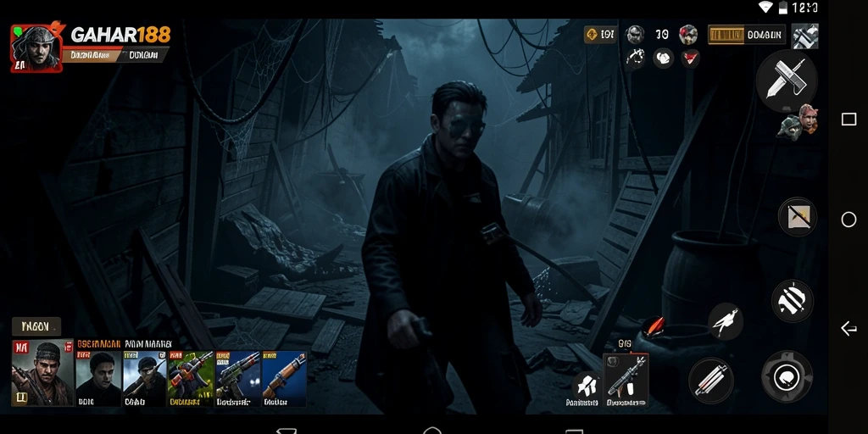Image resolution: width=868 pixels, height=434 pixels.
Task: Tap the battery status icon
Action: click(782, 7)
